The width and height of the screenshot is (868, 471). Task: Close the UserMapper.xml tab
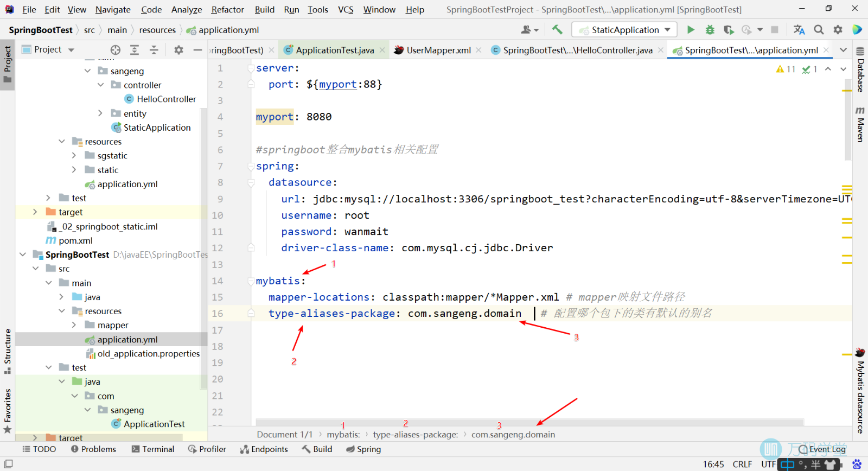[x=478, y=50]
